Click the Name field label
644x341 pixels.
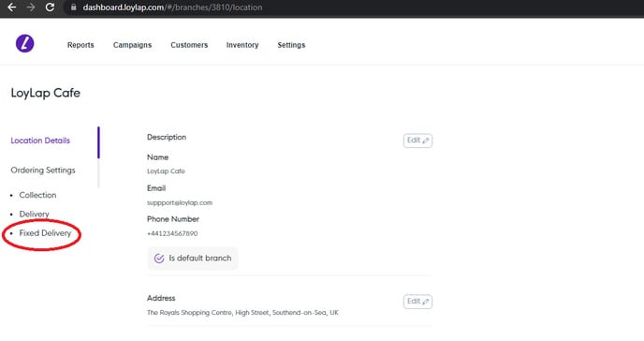pyautogui.click(x=157, y=157)
